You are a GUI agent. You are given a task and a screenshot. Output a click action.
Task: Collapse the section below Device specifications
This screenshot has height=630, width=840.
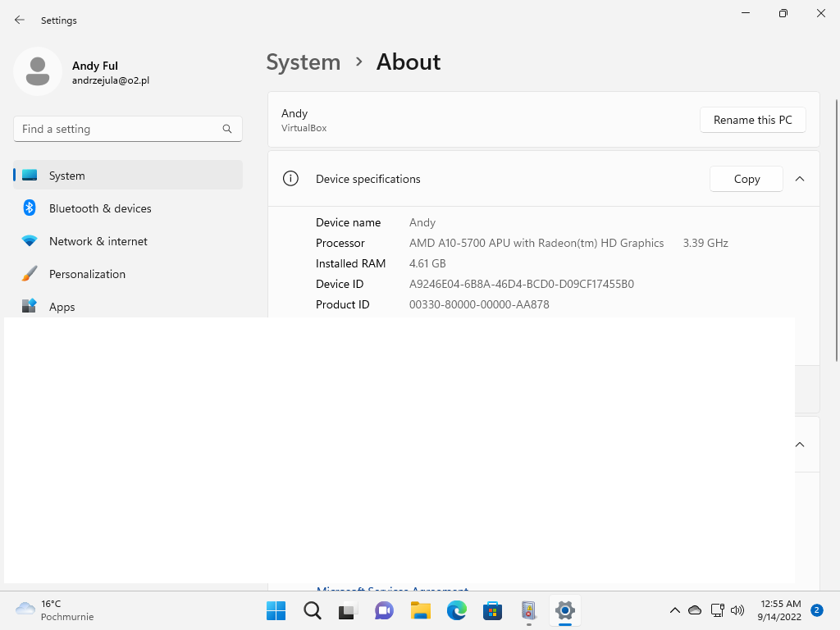point(800,445)
